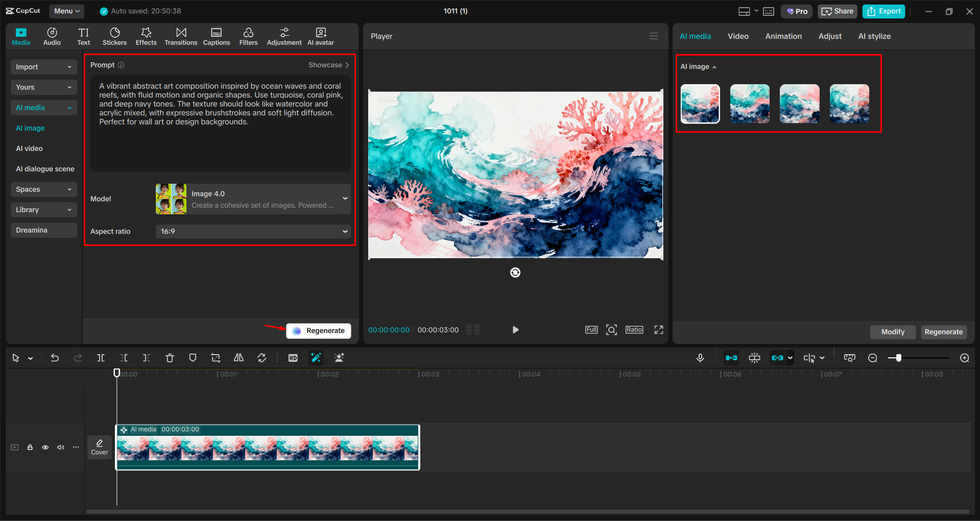Toggle the track lock icon
The height and width of the screenshot is (521, 980).
[30, 447]
